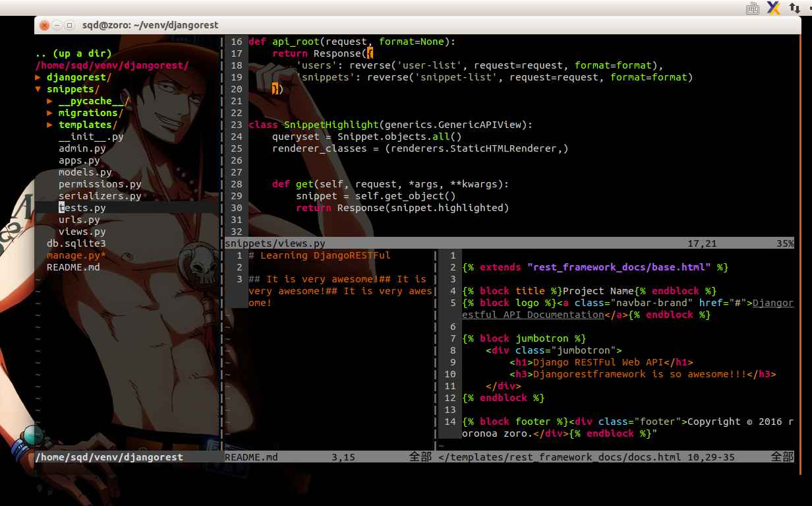This screenshot has width=812, height=506.
Task: Open serializers.py in file tree
Action: tap(100, 196)
